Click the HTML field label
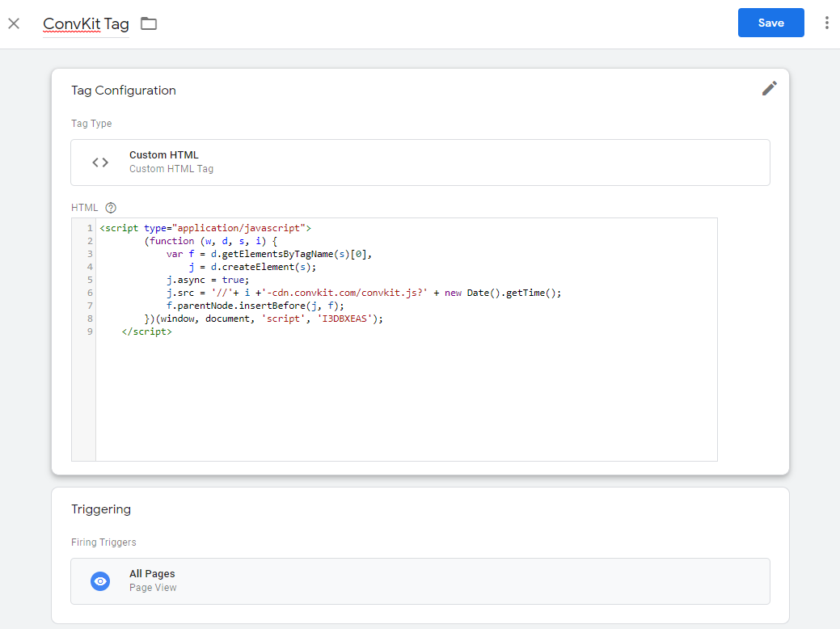This screenshot has width=840, height=629. coord(85,208)
